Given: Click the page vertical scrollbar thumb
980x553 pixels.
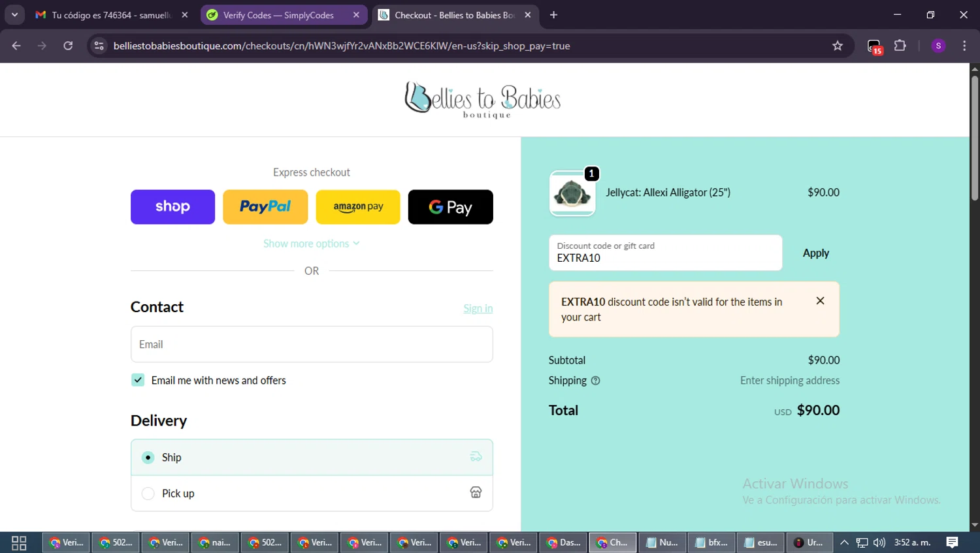Looking at the screenshot, I should coord(974,137).
